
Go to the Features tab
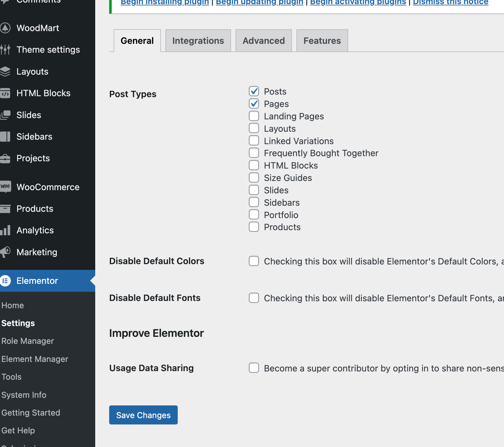pos(322,41)
